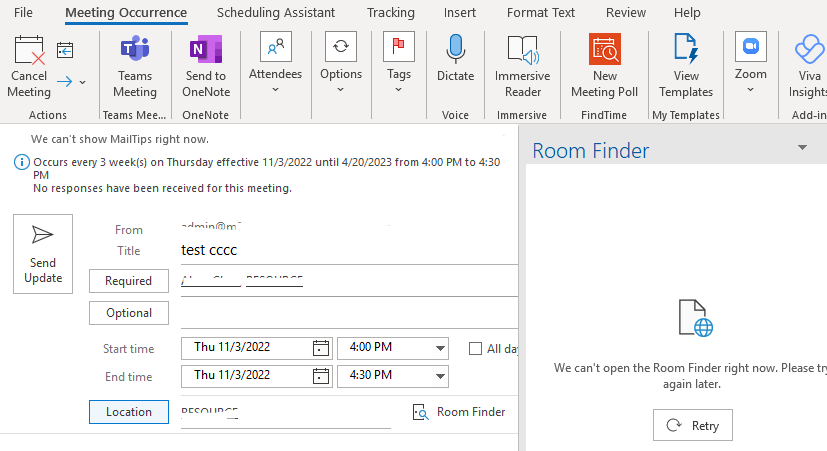
Task: Click the Send Update button
Action: [x=43, y=254]
